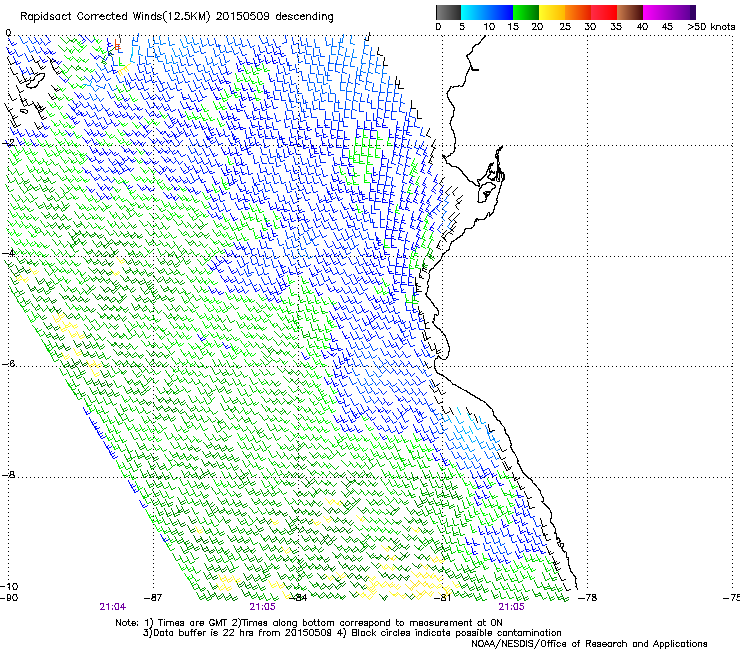Click the gray 0-5 knots legend segment
740x650 pixels.
click(x=448, y=12)
